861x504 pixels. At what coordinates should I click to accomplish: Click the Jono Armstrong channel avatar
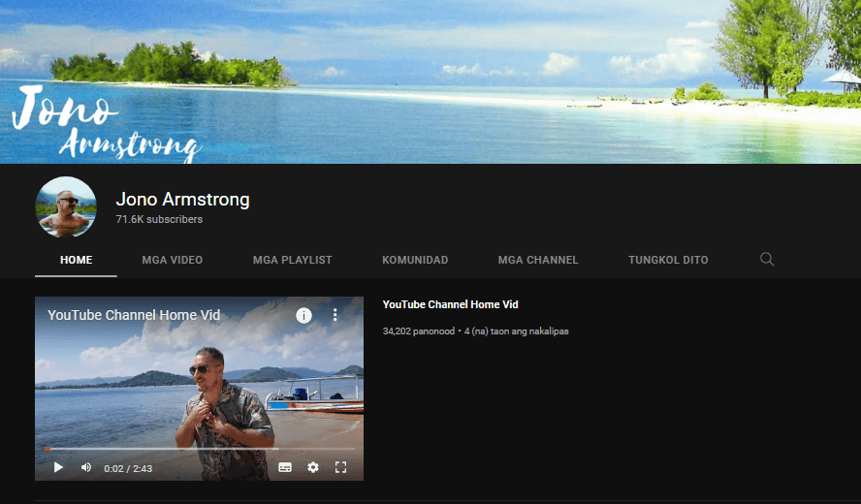(66, 207)
